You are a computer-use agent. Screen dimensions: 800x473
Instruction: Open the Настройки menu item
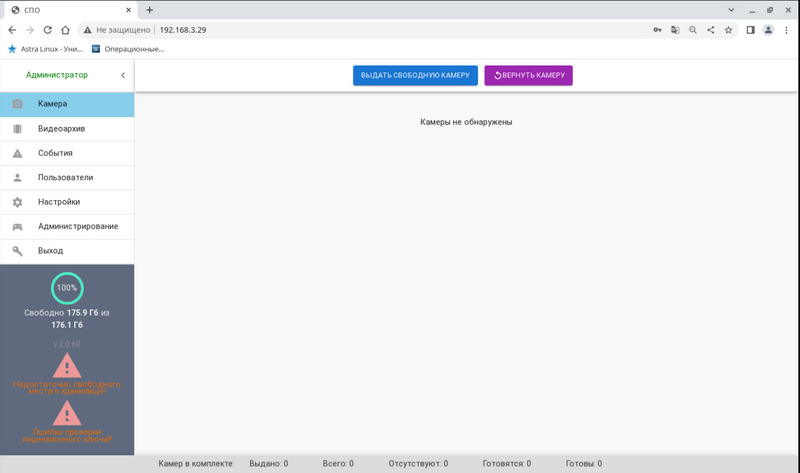[59, 202]
